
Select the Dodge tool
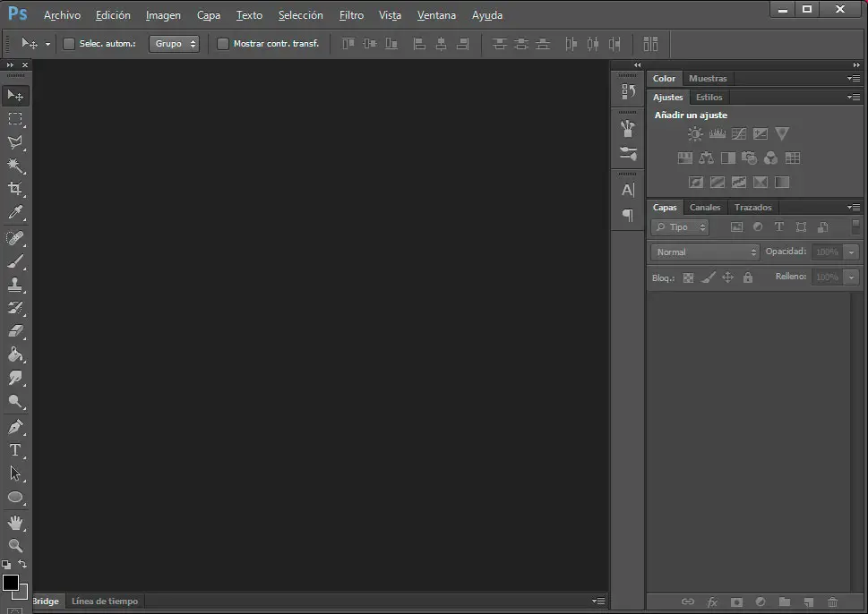(x=15, y=401)
